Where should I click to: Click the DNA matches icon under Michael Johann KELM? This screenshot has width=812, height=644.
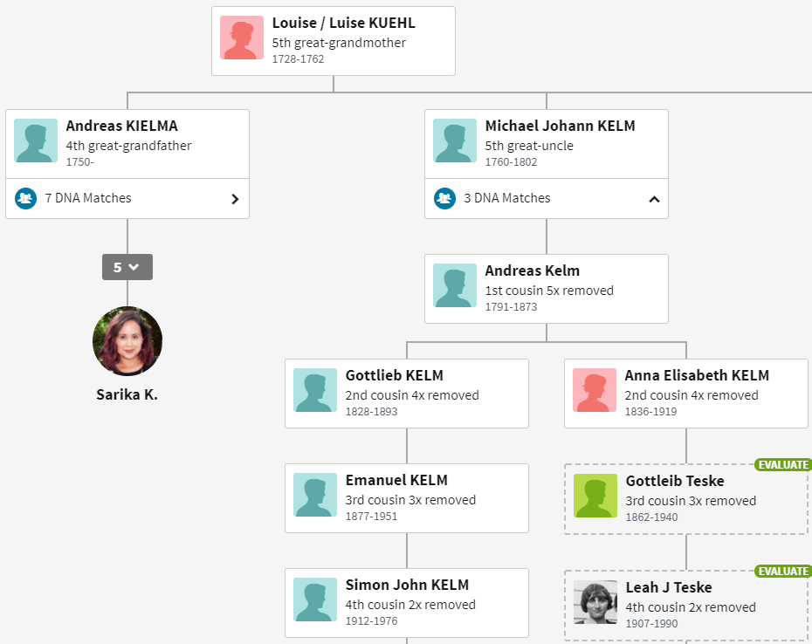click(444, 199)
